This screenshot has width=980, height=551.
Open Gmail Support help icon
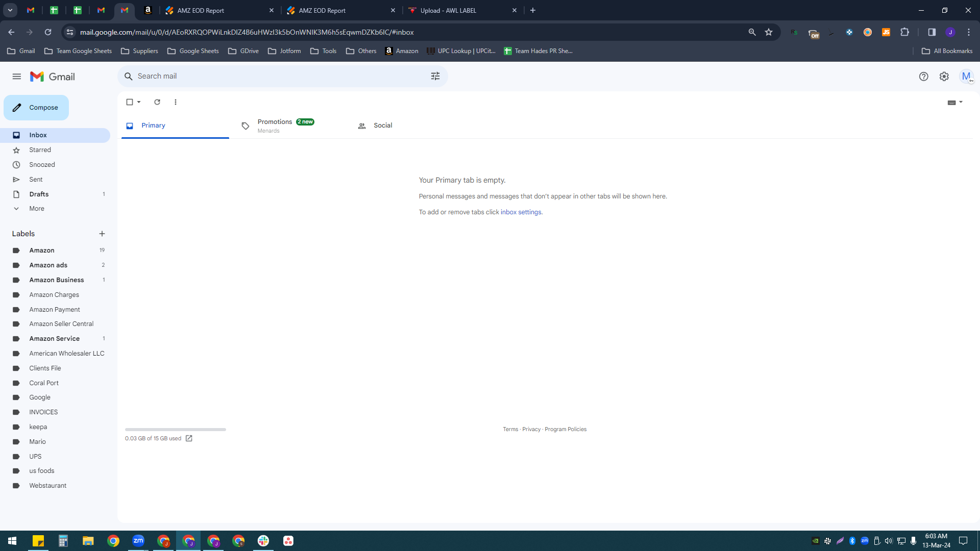pyautogui.click(x=923, y=77)
